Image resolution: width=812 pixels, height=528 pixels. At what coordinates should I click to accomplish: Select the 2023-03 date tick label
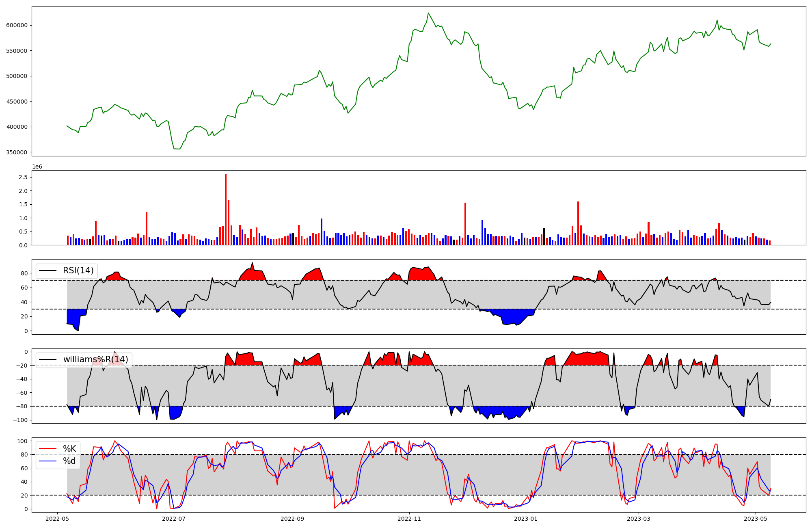click(639, 519)
